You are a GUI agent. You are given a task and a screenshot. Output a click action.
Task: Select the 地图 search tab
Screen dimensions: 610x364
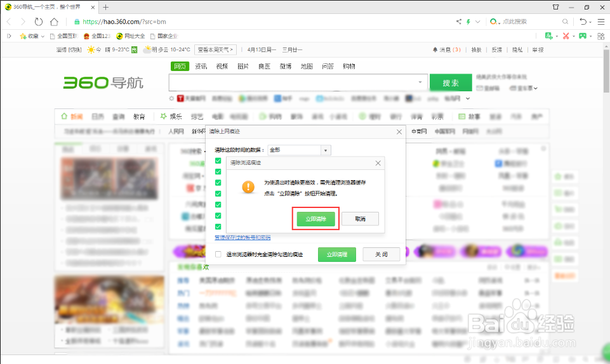(x=307, y=66)
